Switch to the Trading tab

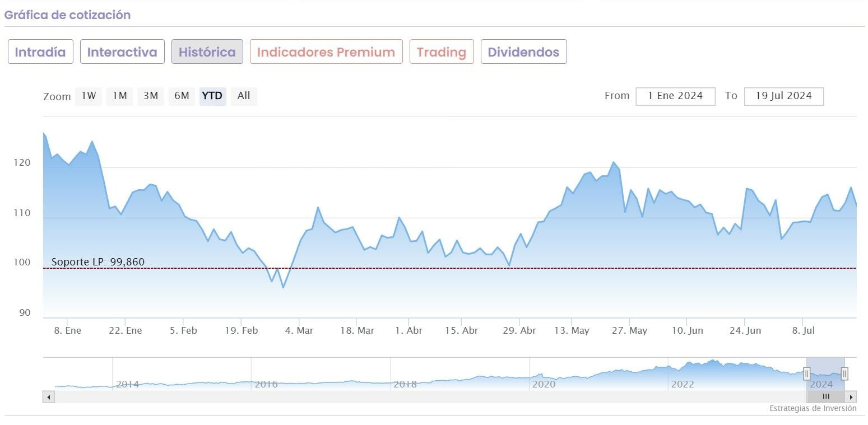tap(442, 52)
